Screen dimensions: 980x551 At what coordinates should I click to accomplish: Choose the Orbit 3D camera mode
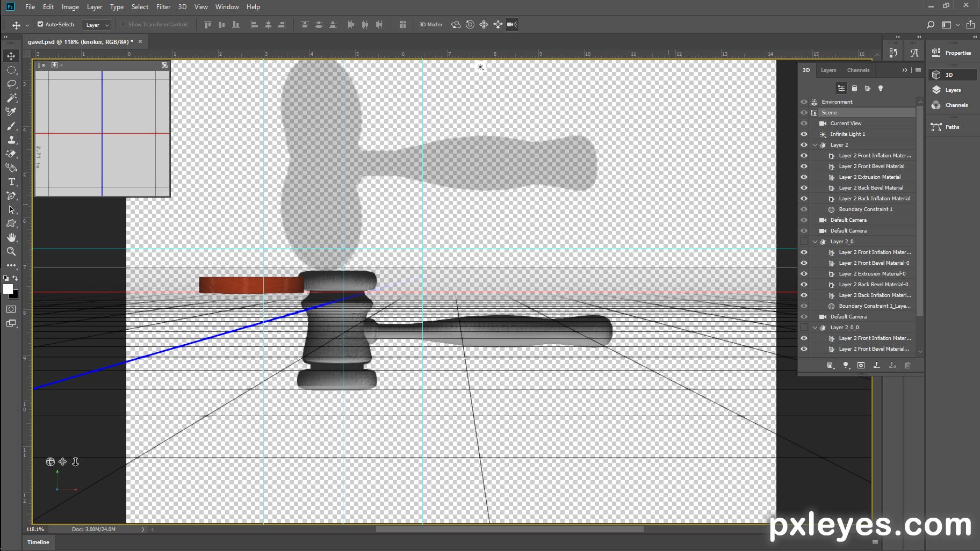pos(456,25)
